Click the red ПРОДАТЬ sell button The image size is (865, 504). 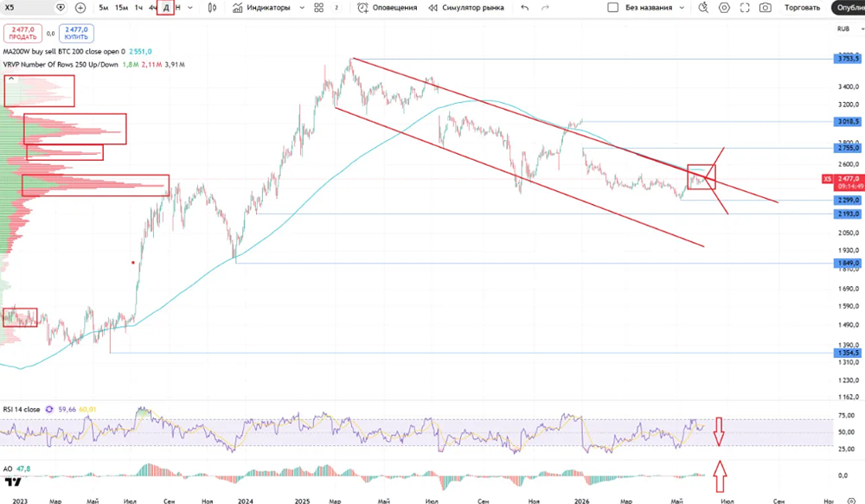pos(22,33)
